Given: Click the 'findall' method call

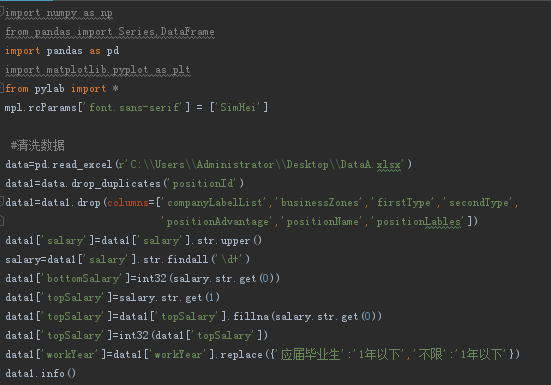Looking at the screenshot, I should tap(187, 259).
